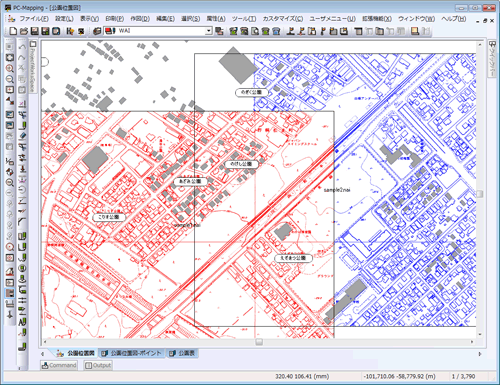Click the tab strip scroll-left arrow

tap(43, 354)
